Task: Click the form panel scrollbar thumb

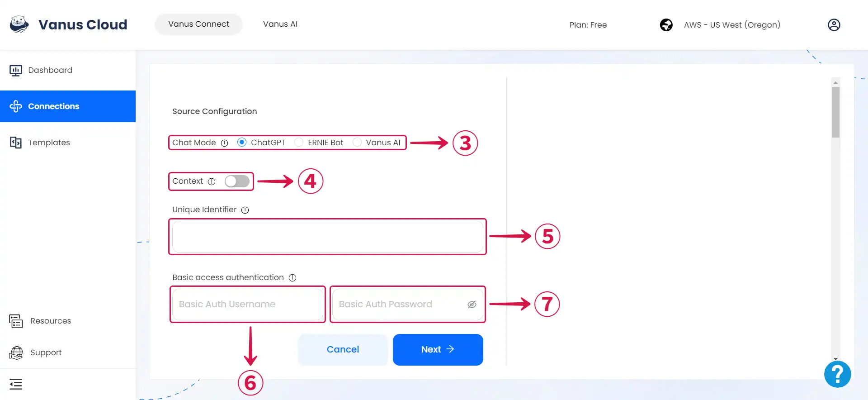Action: (835, 112)
